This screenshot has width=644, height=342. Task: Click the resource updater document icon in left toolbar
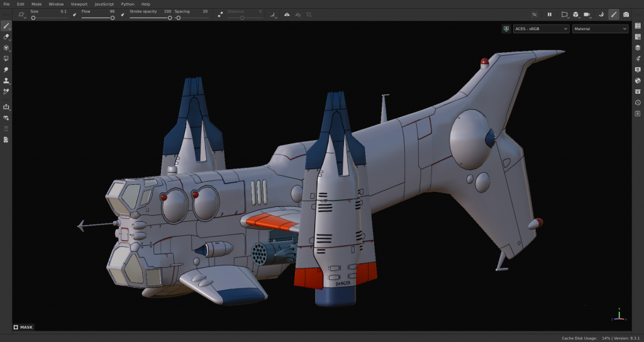tap(6, 140)
